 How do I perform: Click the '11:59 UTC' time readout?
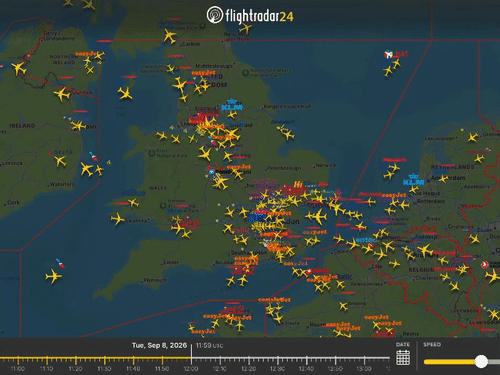[x=209, y=345]
